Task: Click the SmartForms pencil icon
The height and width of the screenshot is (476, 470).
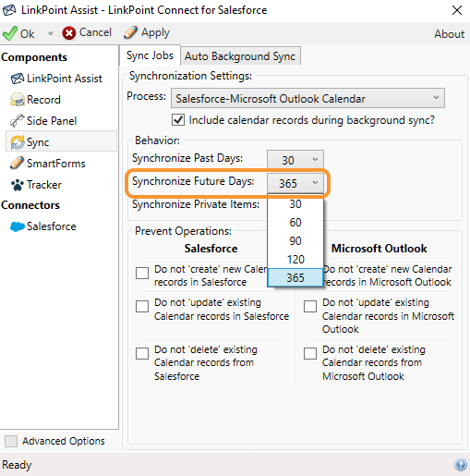Action: tap(17, 164)
